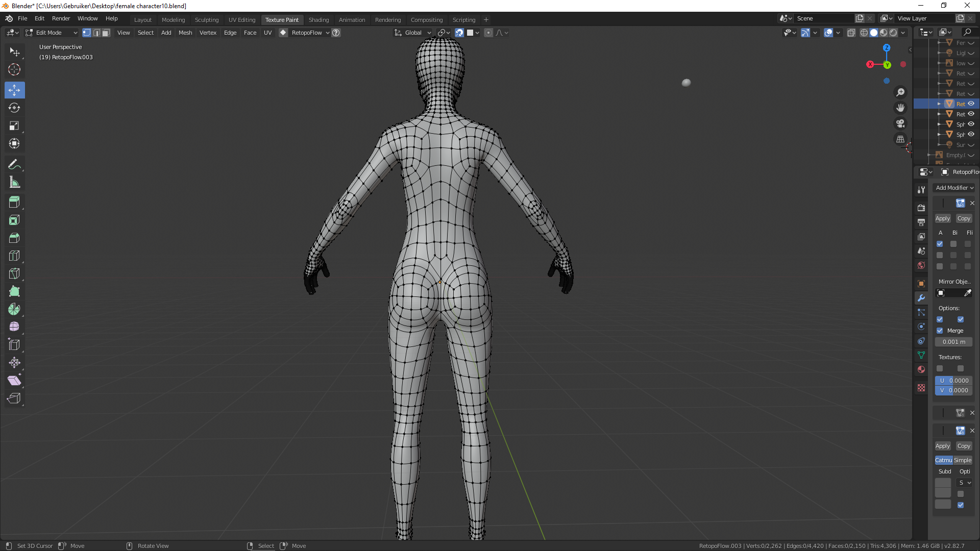This screenshot has width=980, height=551.
Task: Switch to face select mode
Action: [x=106, y=33]
